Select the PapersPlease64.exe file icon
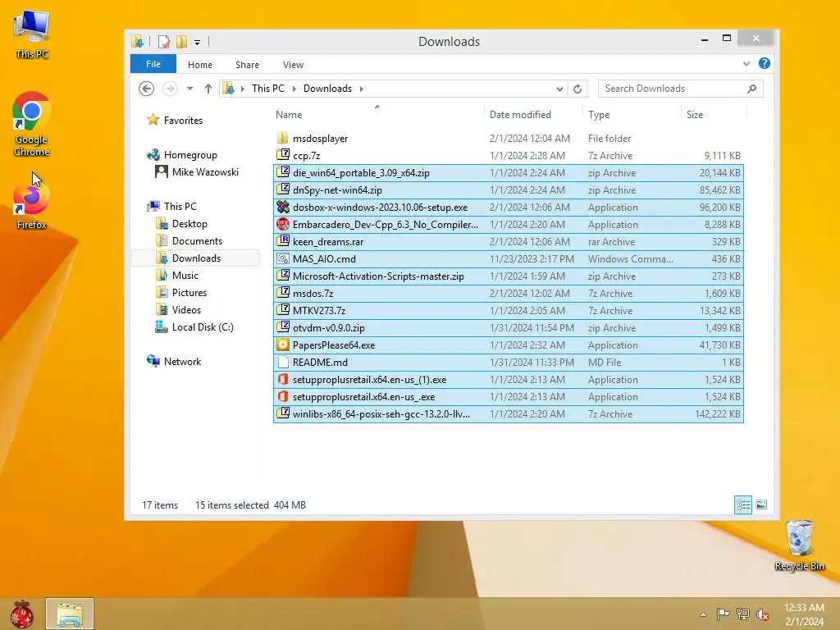 [283, 345]
